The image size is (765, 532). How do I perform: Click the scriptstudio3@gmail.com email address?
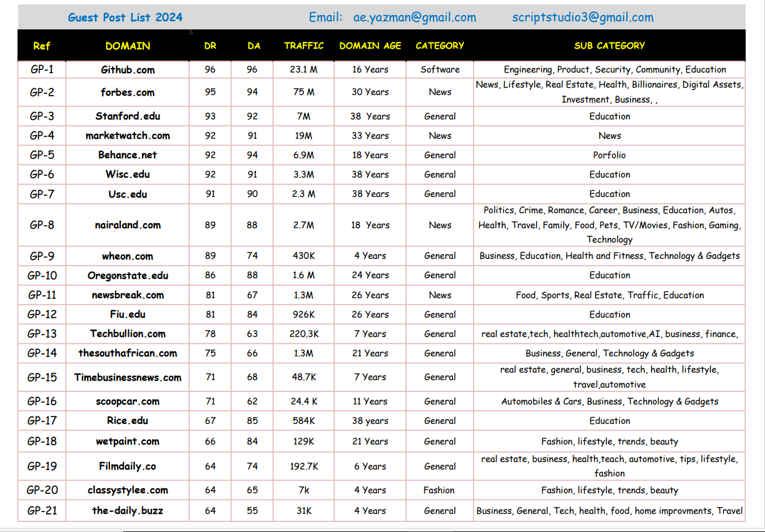583,18
